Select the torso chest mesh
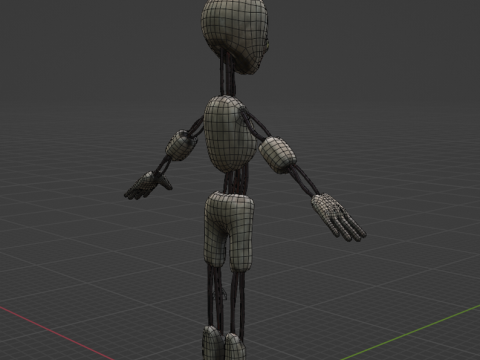The width and height of the screenshot is (480, 360). [x=229, y=133]
